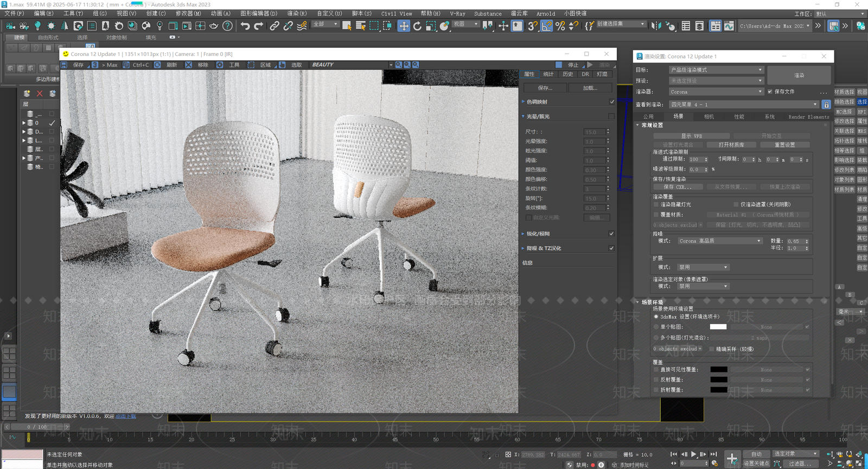Open the Curve Editor icon
Image resolution: width=868 pixels, height=469 pixels.
(x=729, y=25)
